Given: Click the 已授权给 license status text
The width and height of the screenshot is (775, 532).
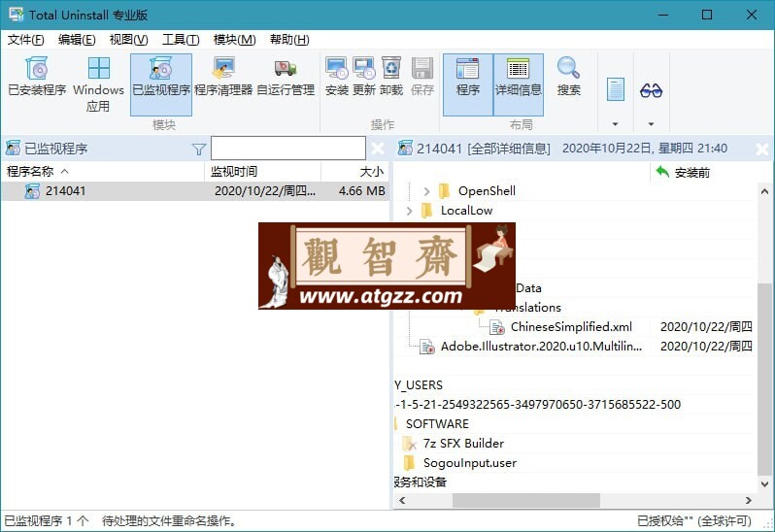Looking at the screenshot, I should click(x=694, y=520).
